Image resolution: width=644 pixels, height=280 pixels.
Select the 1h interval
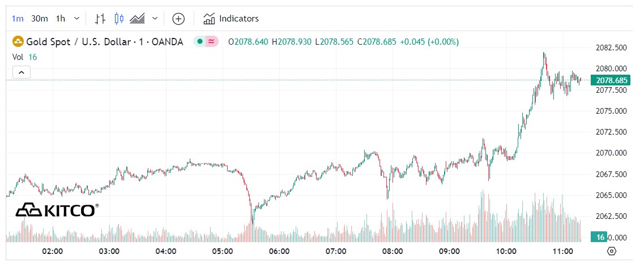point(61,19)
